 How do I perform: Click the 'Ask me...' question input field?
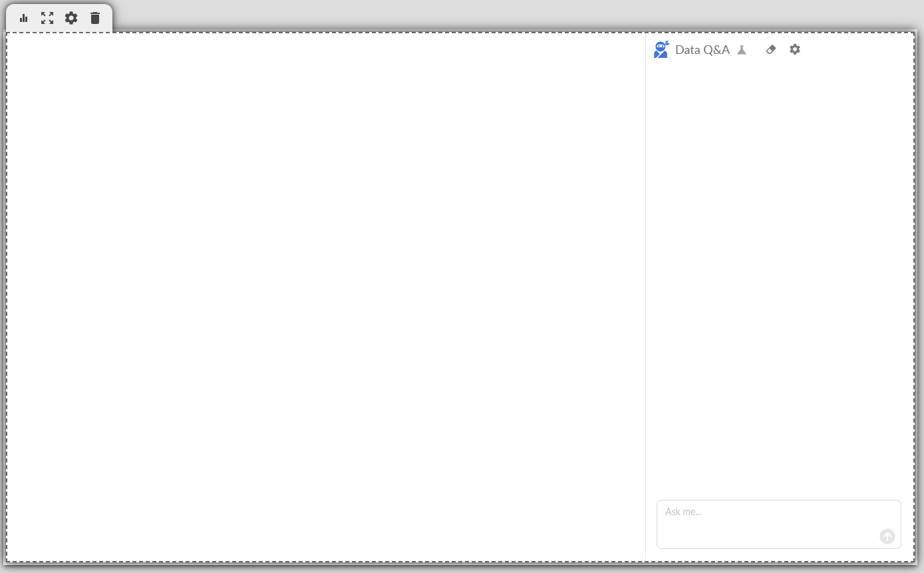tap(779, 524)
